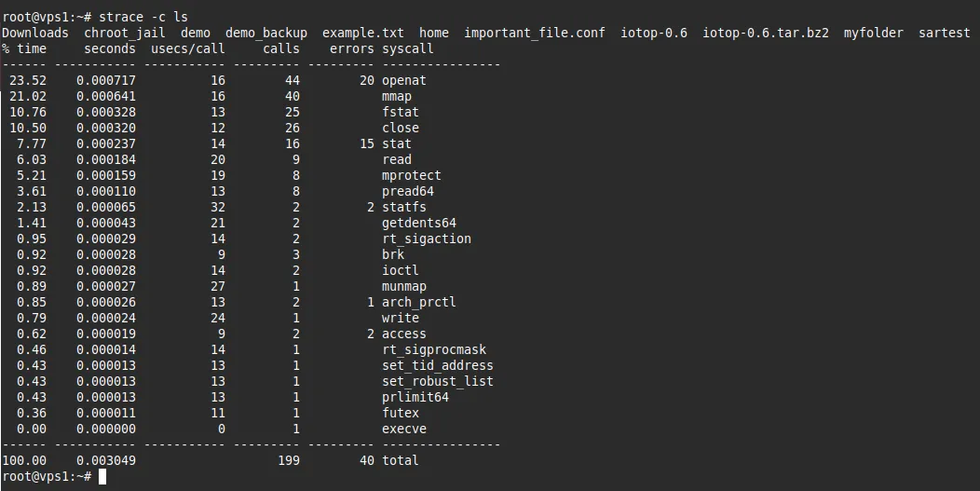
Task: Click the Downloads directory in ls output
Action: tap(35, 33)
